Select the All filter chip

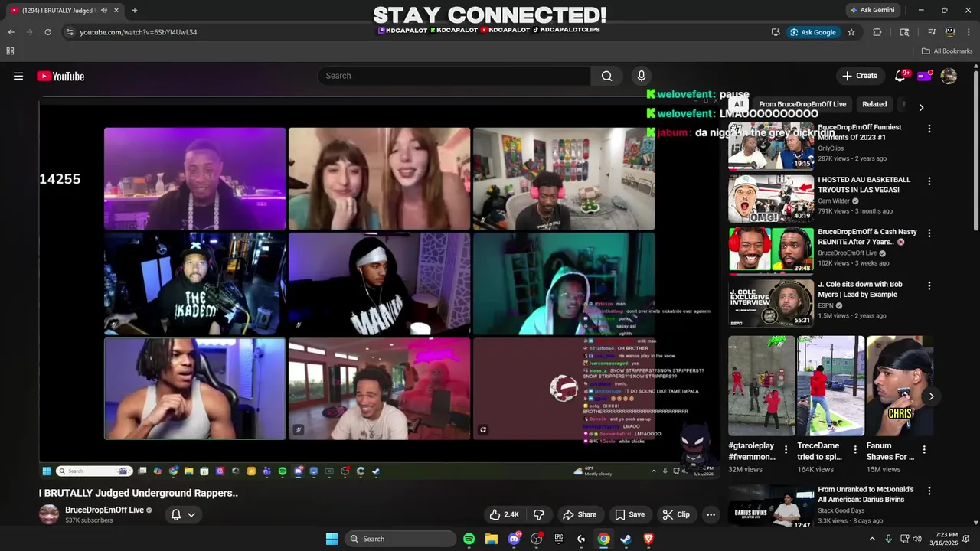tap(738, 104)
